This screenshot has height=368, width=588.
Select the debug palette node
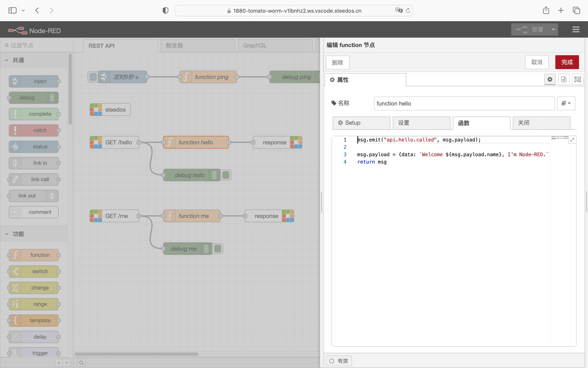34,98
